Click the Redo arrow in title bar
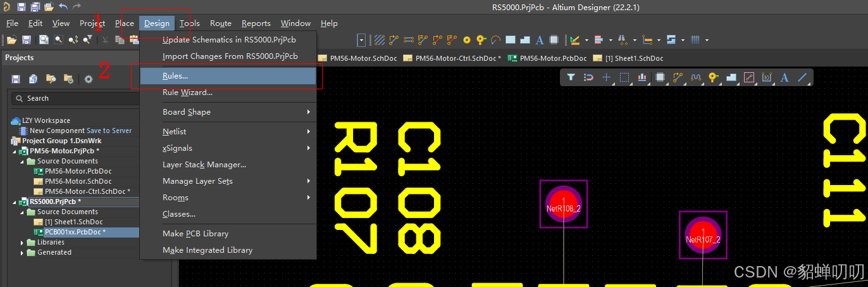The height and width of the screenshot is (287, 868). pyautogui.click(x=77, y=7)
